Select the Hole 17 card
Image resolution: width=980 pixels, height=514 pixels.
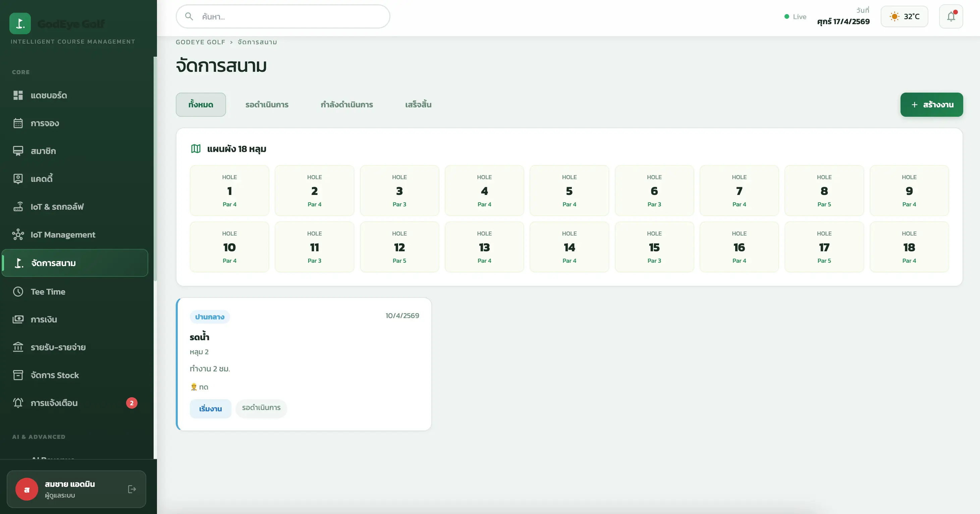click(824, 247)
